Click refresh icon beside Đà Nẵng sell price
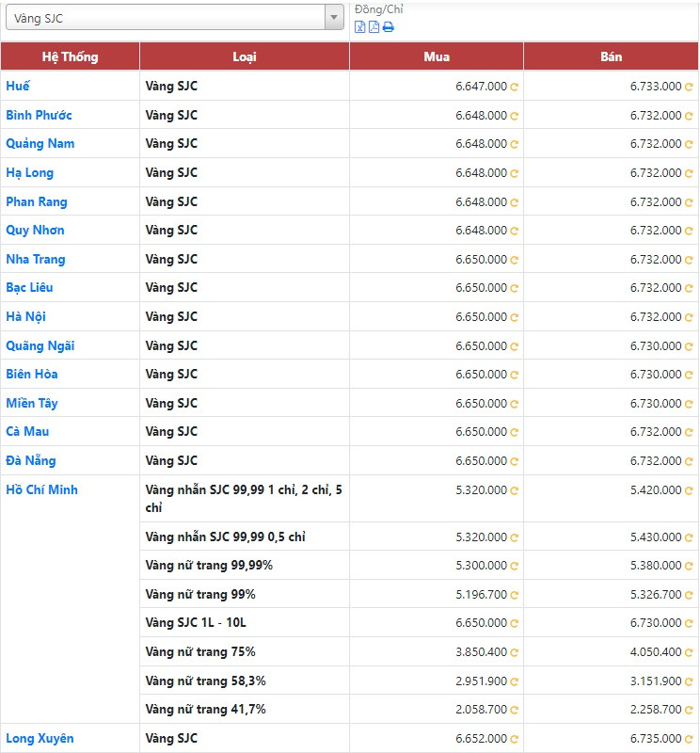 coord(689,461)
